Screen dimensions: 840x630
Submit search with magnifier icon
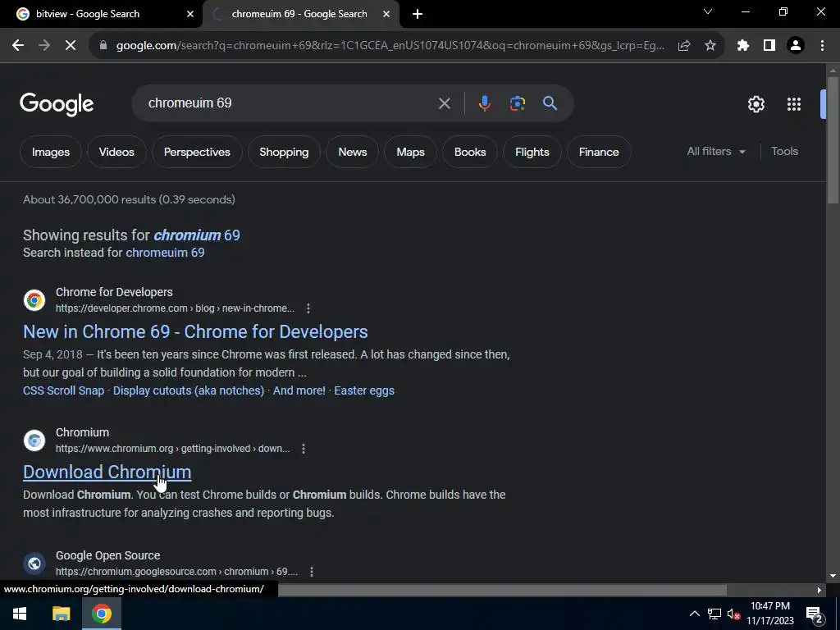550,103
